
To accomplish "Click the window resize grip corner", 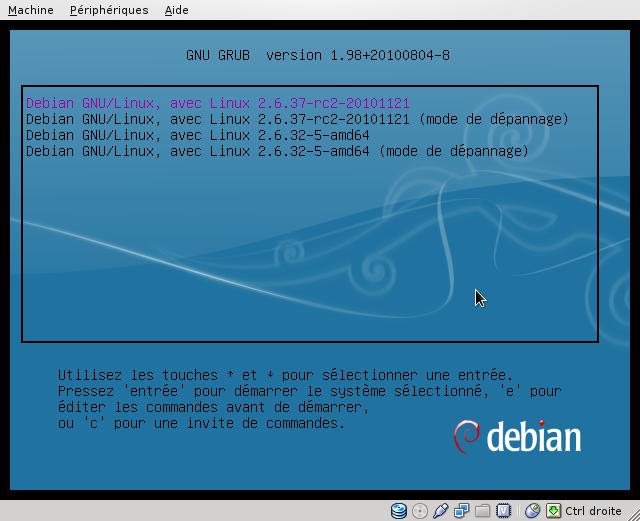I will tap(632, 513).
